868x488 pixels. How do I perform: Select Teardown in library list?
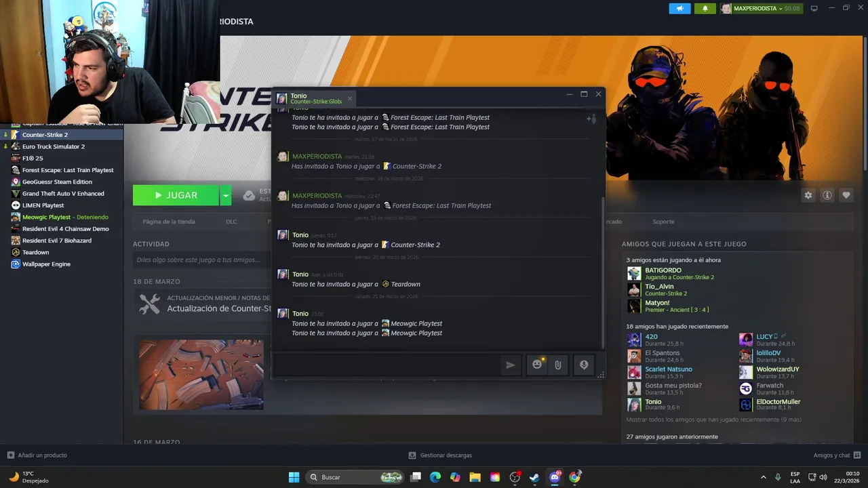tap(62, 252)
